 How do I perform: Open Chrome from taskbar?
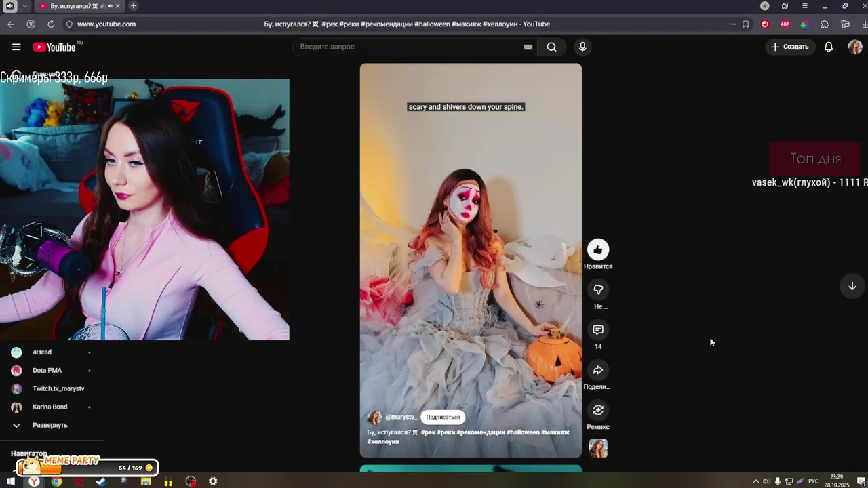click(56, 481)
